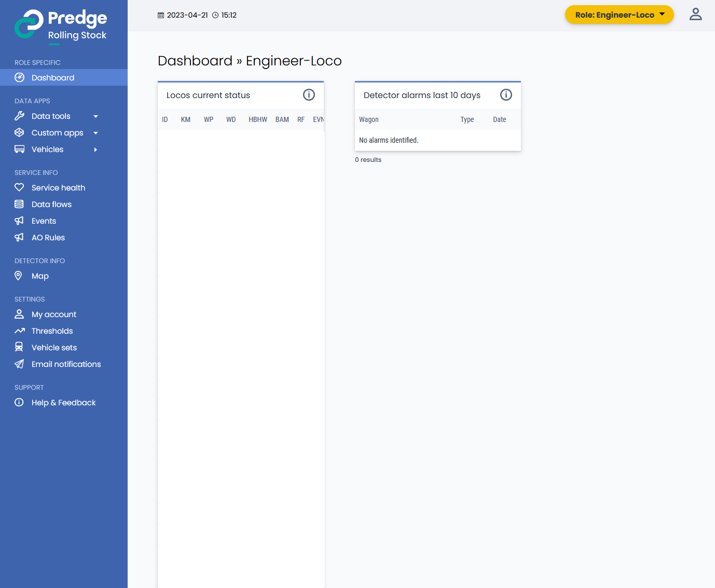The height and width of the screenshot is (588, 715).
Task: Open the Role: Engineer-Loco selector
Action: 619,15
